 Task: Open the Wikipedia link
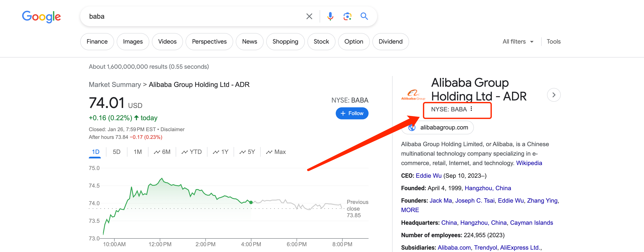coord(529,163)
